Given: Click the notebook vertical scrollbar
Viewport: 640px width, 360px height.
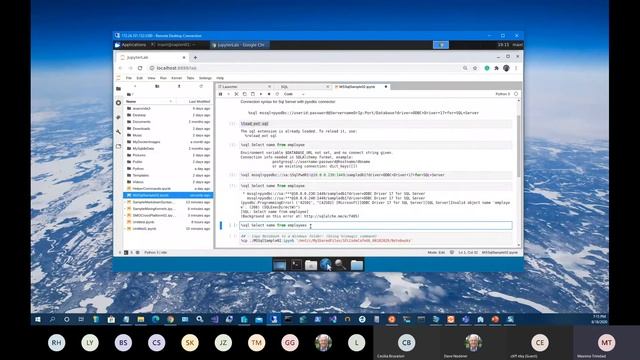Looking at the screenshot, I should 519,147.
